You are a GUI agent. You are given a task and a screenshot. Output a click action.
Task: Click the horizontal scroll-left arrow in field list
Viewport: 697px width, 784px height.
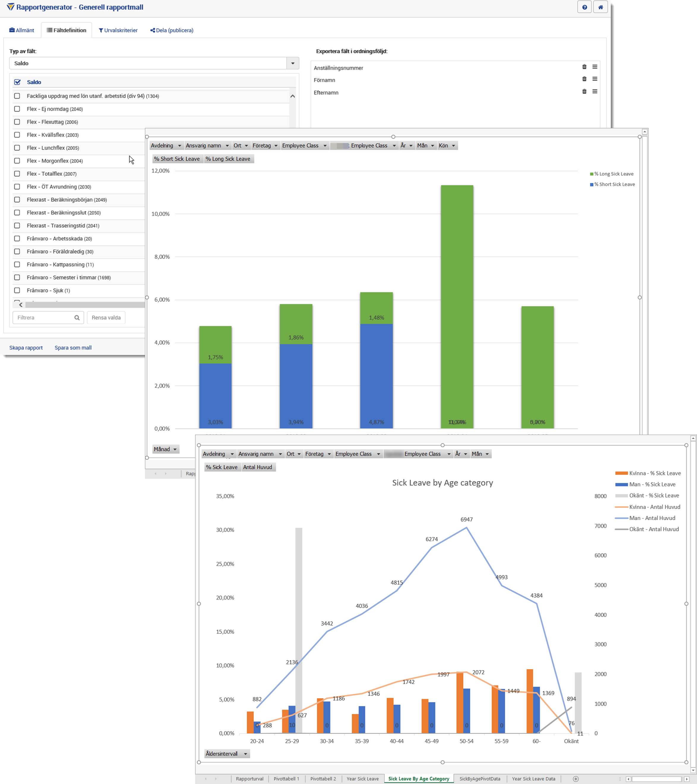point(21,305)
